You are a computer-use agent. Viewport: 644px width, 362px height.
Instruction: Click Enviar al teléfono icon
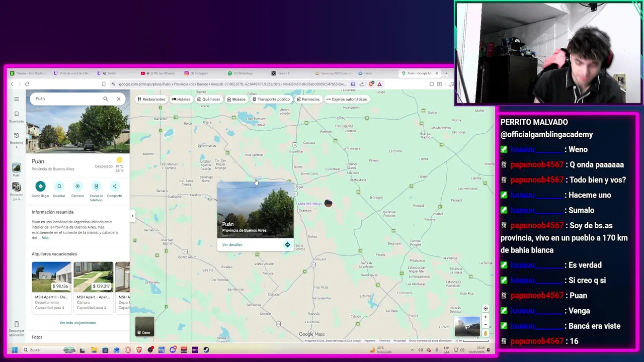[x=96, y=186]
